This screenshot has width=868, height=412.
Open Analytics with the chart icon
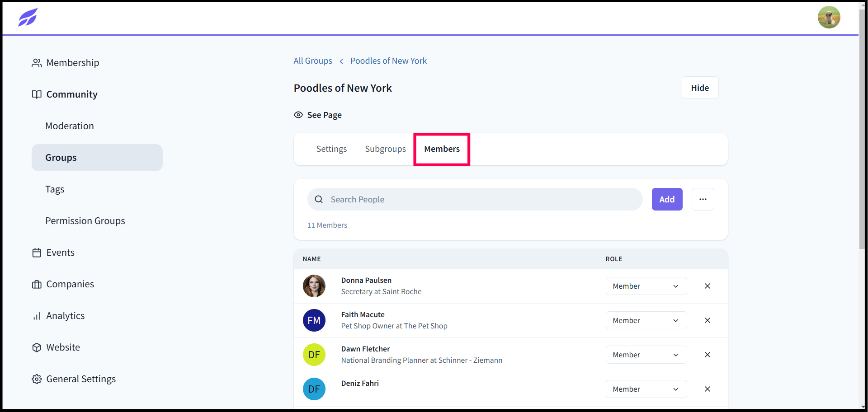[x=37, y=316]
